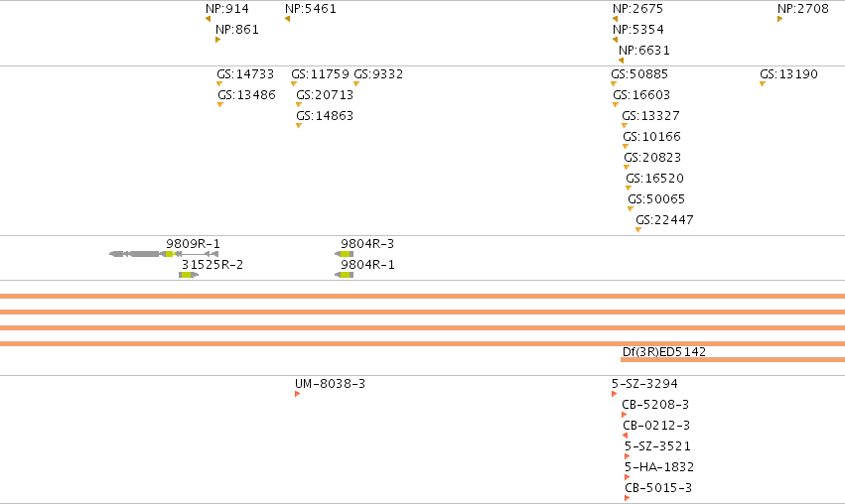Click the NP:914 insertion marker label
Image resolution: width=845 pixels, height=504 pixels.
pyautogui.click(x=226, y=9)
